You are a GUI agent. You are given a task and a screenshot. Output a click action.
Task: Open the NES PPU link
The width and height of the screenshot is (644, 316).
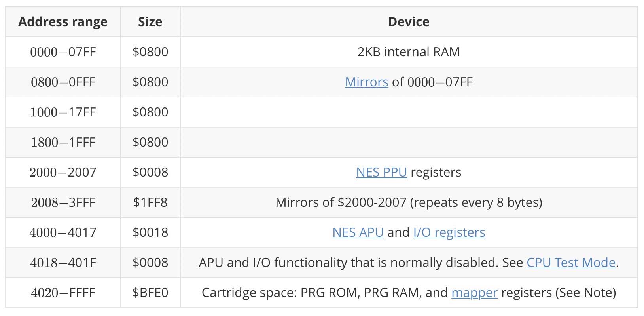tap(381, 172)
